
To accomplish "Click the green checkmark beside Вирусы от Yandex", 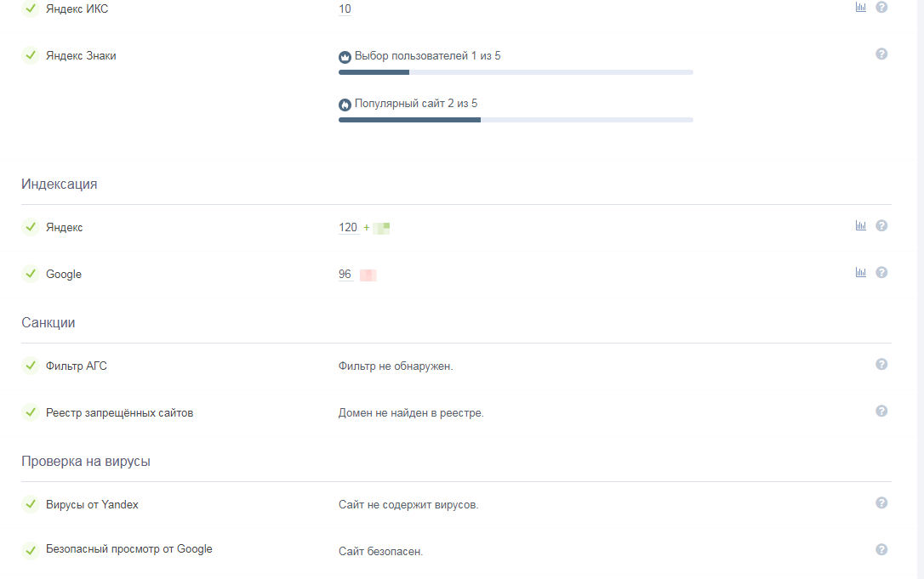I will tap(31, 504).
